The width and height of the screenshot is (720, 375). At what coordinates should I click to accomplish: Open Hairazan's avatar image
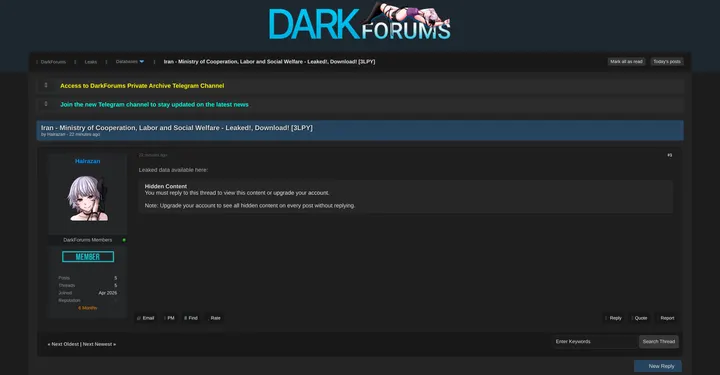pyautogui.click(x=88, y=198)
